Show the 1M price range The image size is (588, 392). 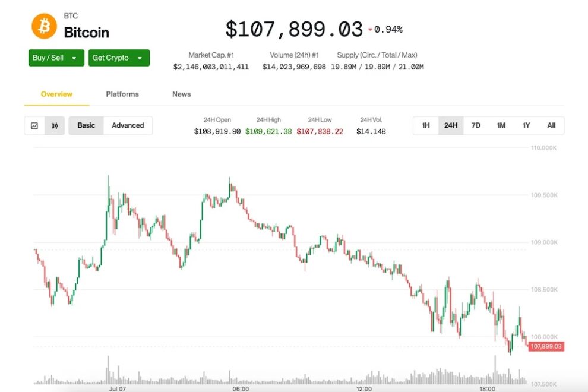pos(501,125)
